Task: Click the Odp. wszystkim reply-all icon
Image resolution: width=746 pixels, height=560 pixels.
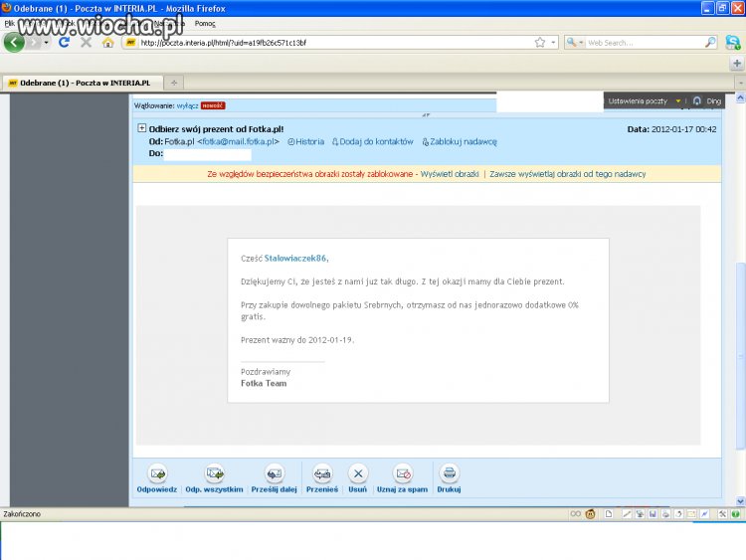Action: coord(215,473)
